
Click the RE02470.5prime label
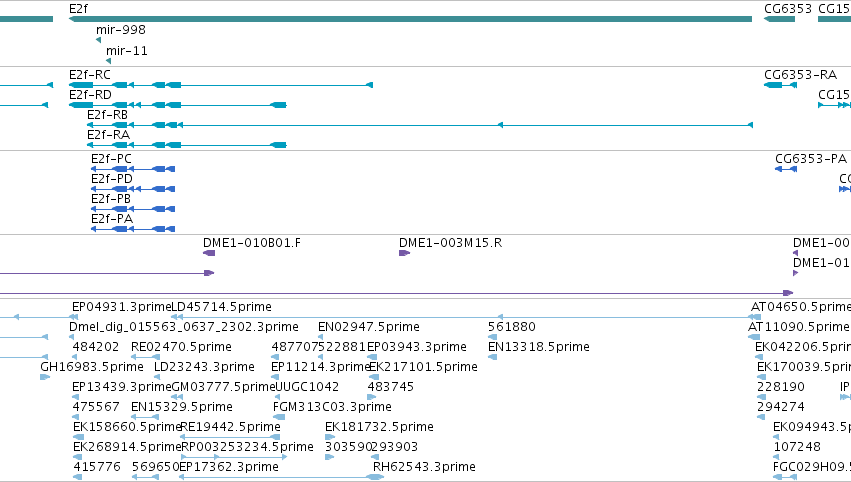pyautogui.click(x=181, y=347)
